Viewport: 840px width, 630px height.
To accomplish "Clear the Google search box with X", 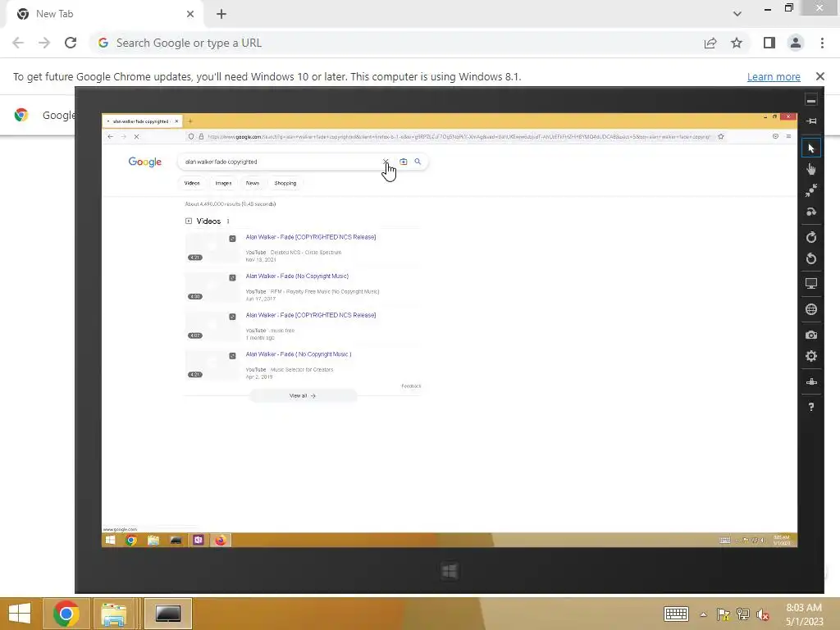I will 386,162.
